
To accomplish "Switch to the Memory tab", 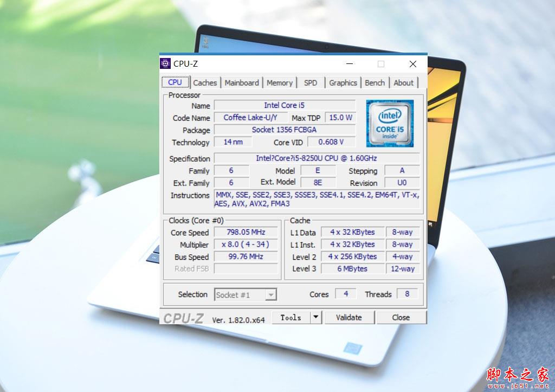I will [x=280, y=83].
